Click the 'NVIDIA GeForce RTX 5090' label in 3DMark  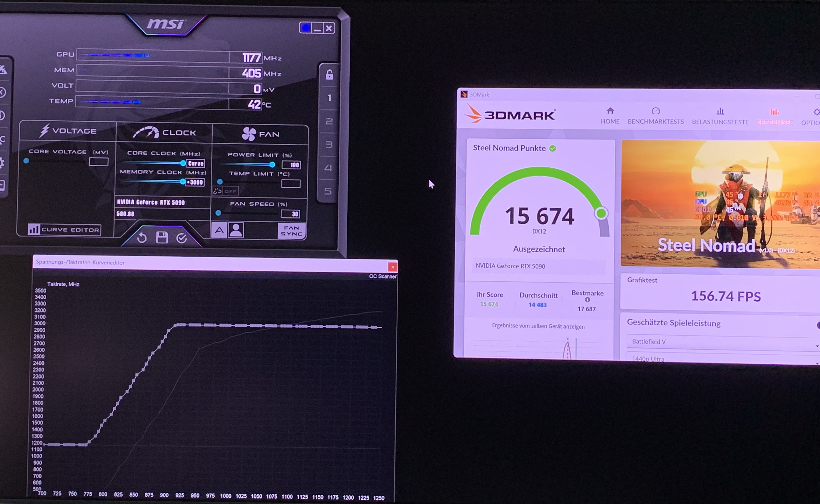[510, 266]
